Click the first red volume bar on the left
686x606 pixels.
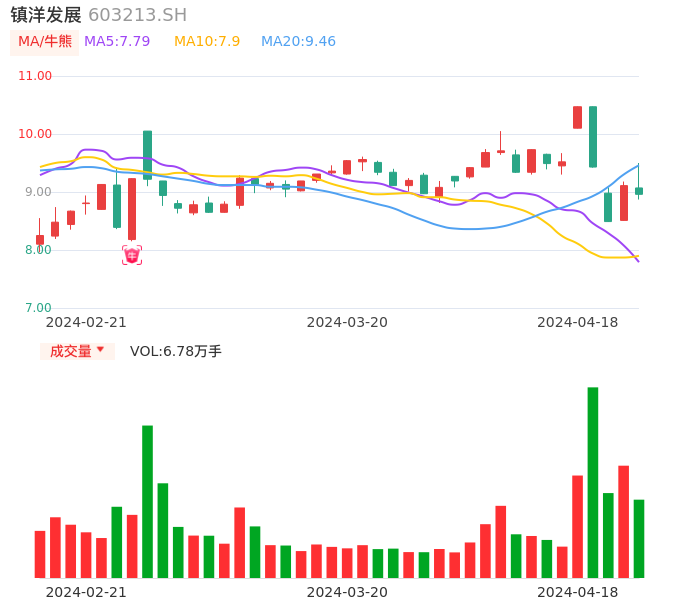40,554
